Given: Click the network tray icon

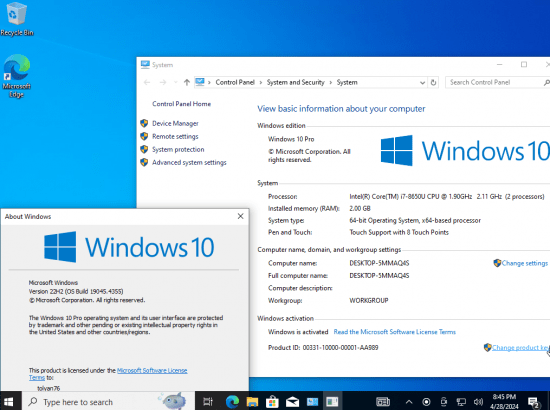Looking at the screenshot, I should 461,402.
